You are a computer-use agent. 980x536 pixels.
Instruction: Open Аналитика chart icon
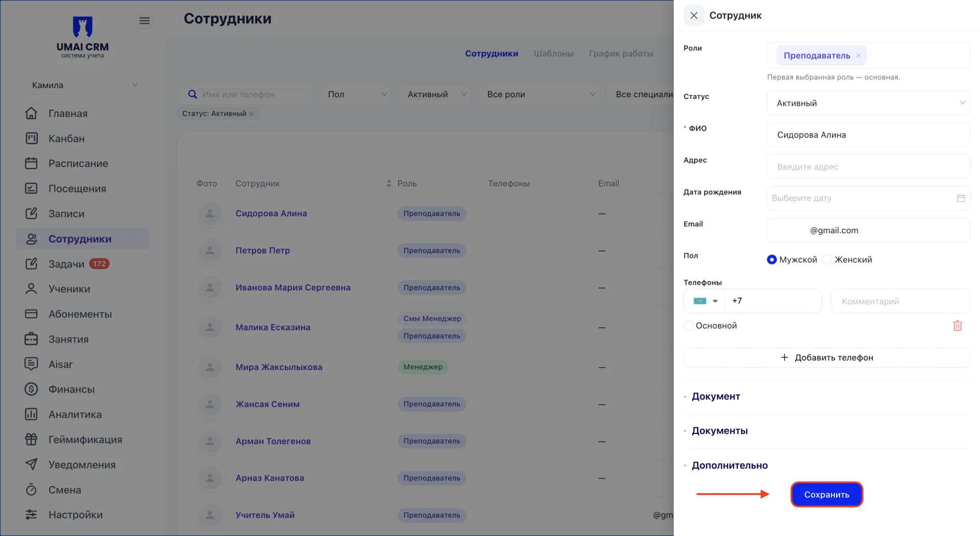coord(31,414)
